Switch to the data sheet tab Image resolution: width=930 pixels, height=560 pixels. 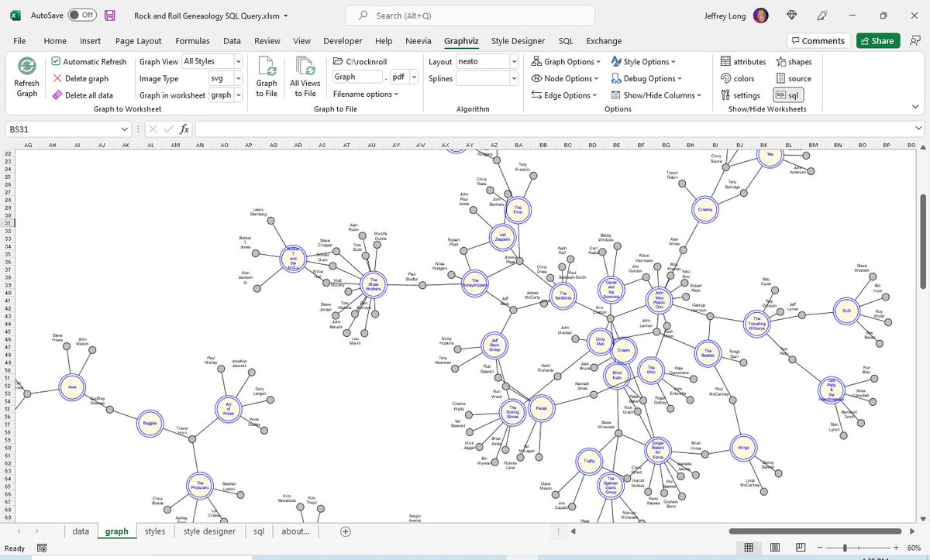[81, 531]
